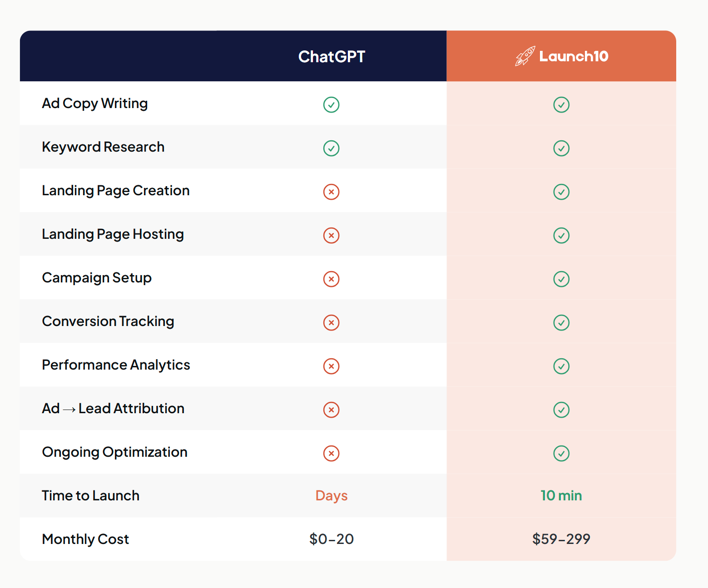Click Launch10 checkmark for Ad Lead Attribution
The width and height of the screenshot is (708, 588).
tap(561, 410)
